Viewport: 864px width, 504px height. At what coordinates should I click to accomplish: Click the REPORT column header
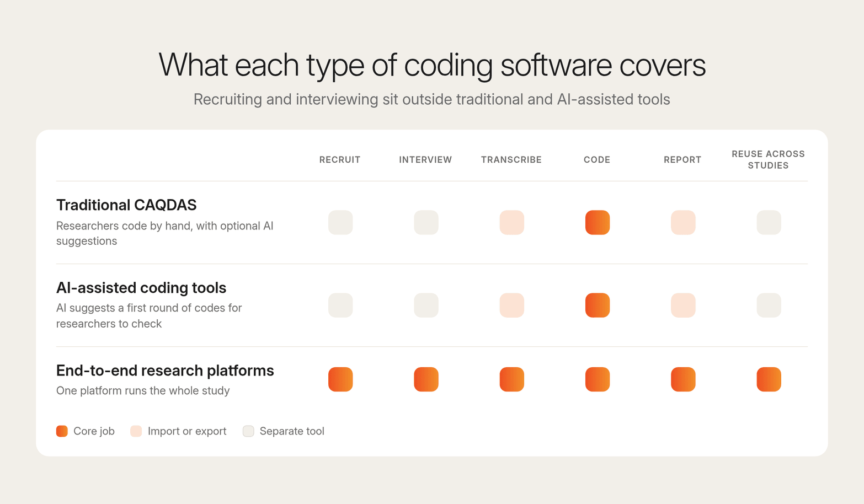click(x=682, y=160)
